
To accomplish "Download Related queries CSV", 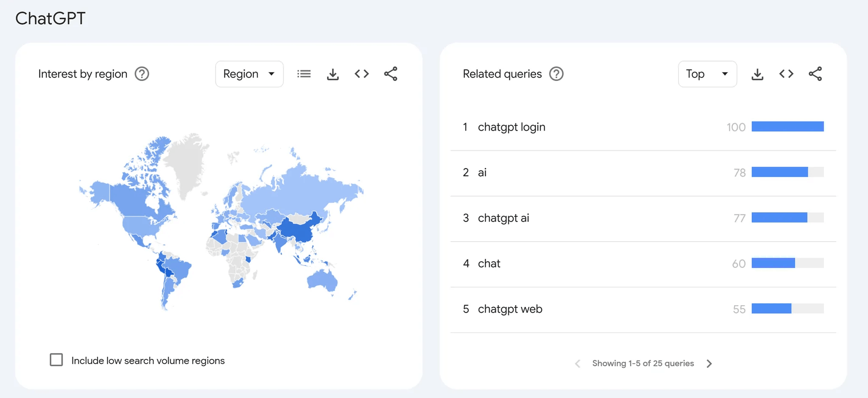I will pos(757,74).
